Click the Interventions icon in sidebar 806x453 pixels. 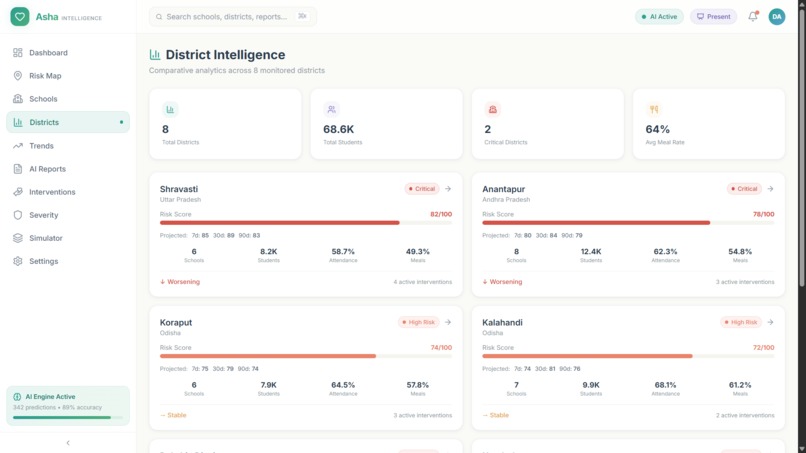(x=17, y=192)
